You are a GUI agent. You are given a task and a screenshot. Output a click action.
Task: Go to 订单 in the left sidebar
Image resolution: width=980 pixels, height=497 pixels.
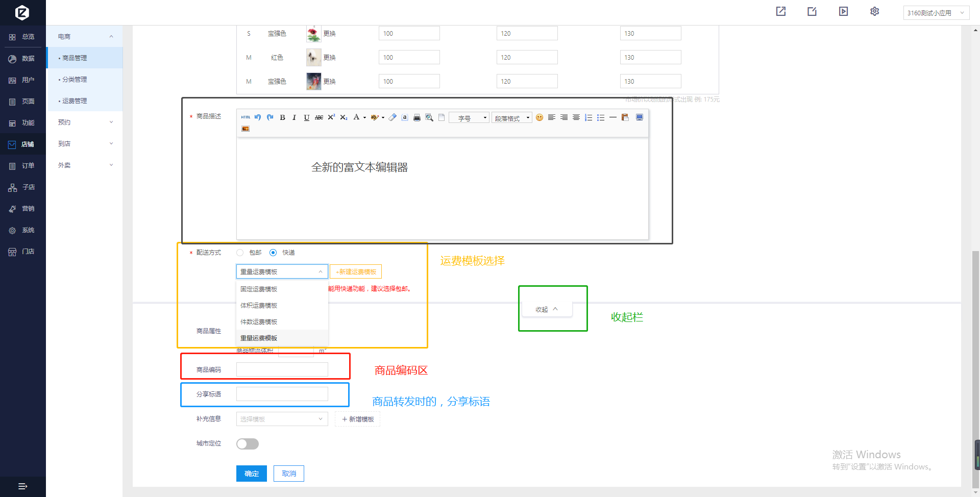28,166
